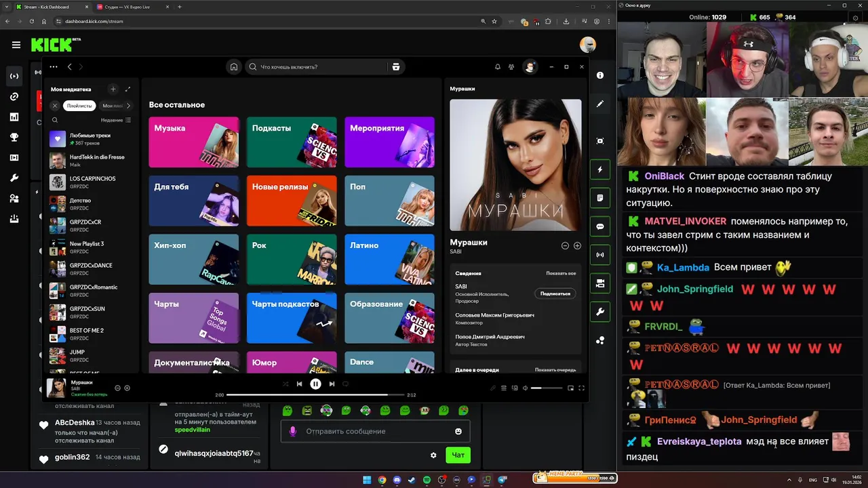
Task: Open Любимые треки playlist
Action: [x=90, y=139]
